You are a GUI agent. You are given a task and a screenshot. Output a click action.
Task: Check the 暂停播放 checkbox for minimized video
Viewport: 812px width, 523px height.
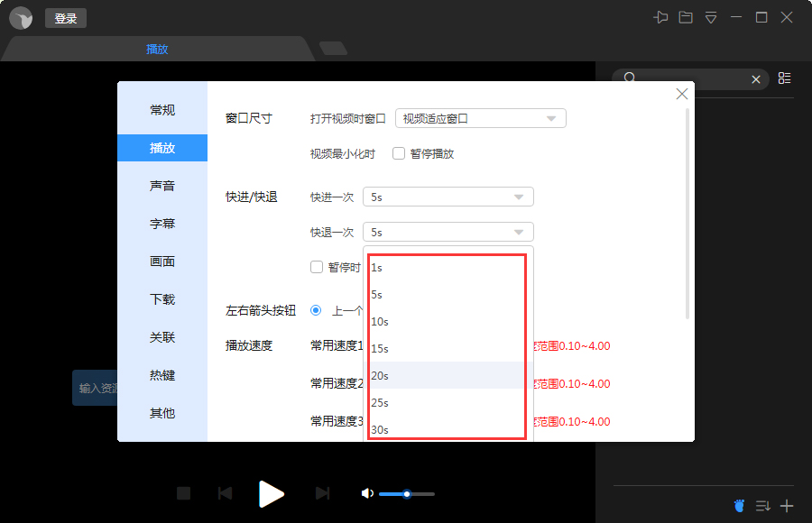point(398,153)
